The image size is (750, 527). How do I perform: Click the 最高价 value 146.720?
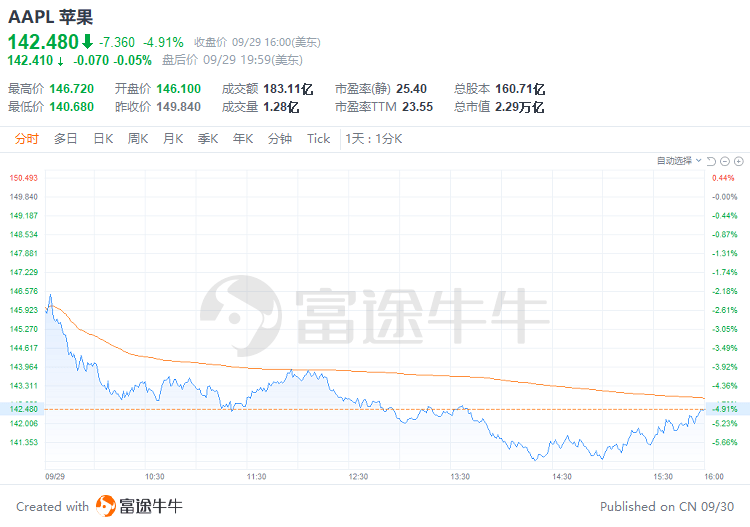(x=72, y=89)
